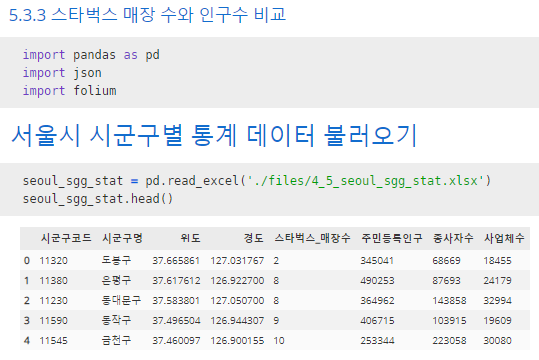
Task: Click cell '동대문구'
Action: coord(121,300)
